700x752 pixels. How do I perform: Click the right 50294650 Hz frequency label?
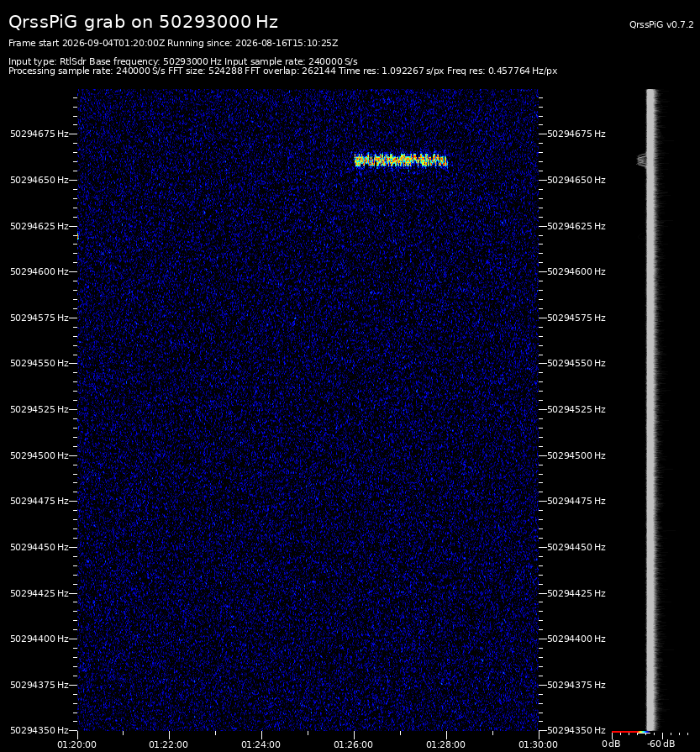click(576, 180)
